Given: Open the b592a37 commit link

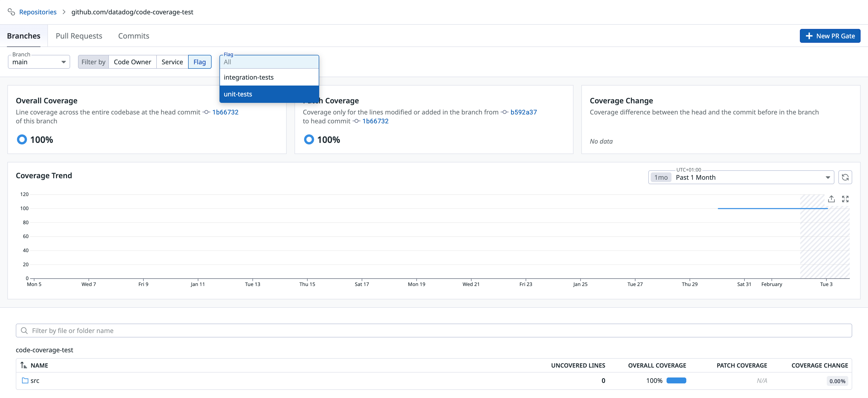Looking at the screenshot, I should (x=523, y=112).
